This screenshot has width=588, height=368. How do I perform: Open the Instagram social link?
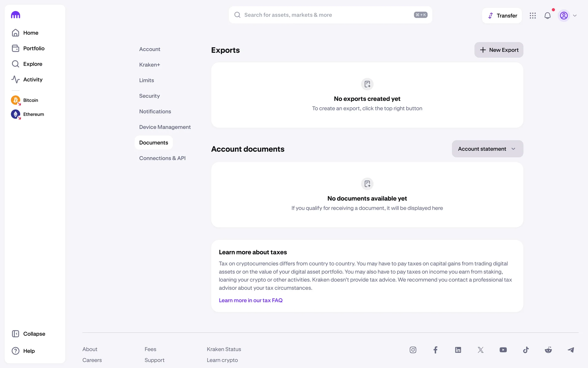tap(413, 350)
